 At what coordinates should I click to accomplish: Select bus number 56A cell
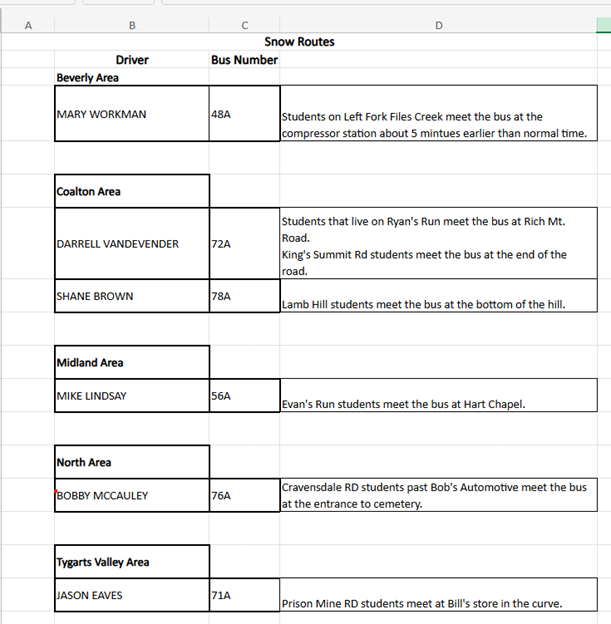pos(244,396)
